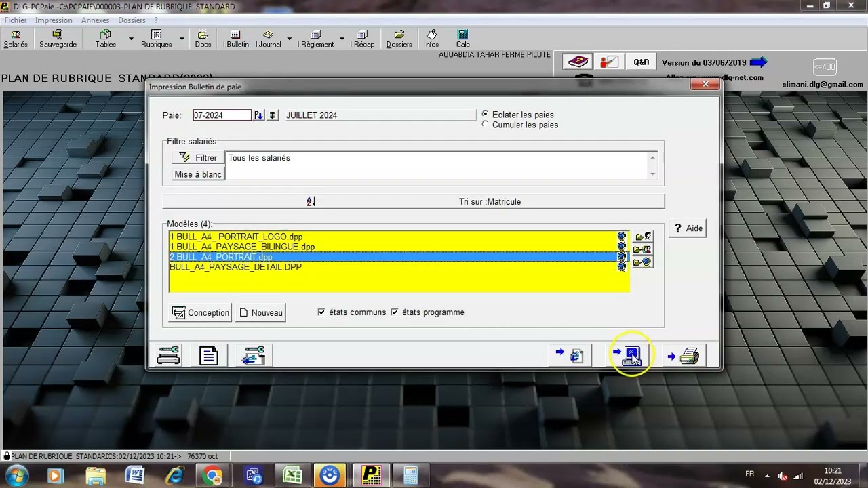Click the I.Bulletin toolbar icon
The height and width of the screenshot is (488, 868).
(x=236, y=39)
